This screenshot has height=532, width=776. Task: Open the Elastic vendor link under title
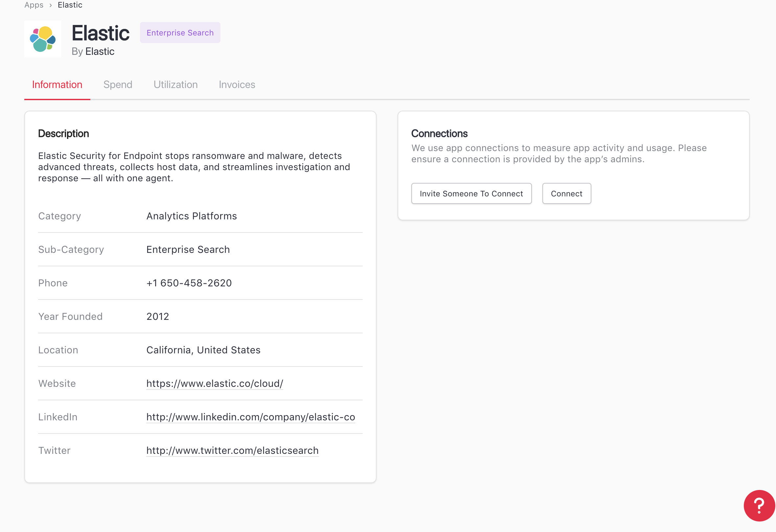point(100,52)
